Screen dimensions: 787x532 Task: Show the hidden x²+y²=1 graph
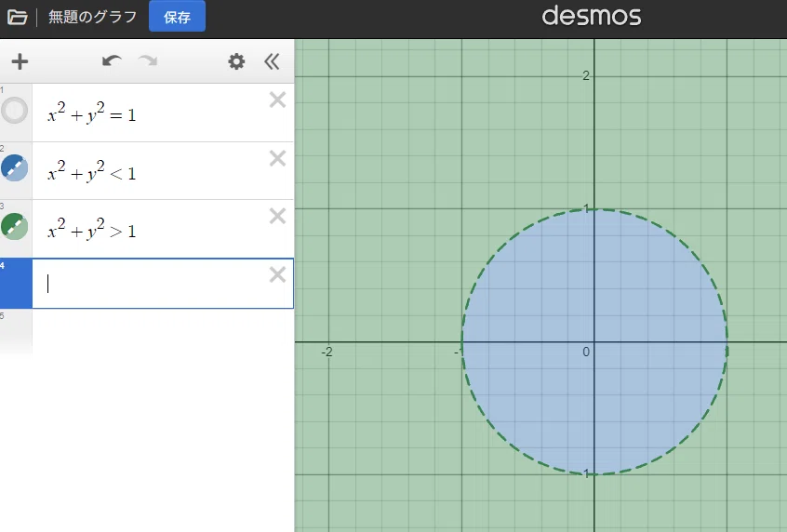tap(15, 110)
